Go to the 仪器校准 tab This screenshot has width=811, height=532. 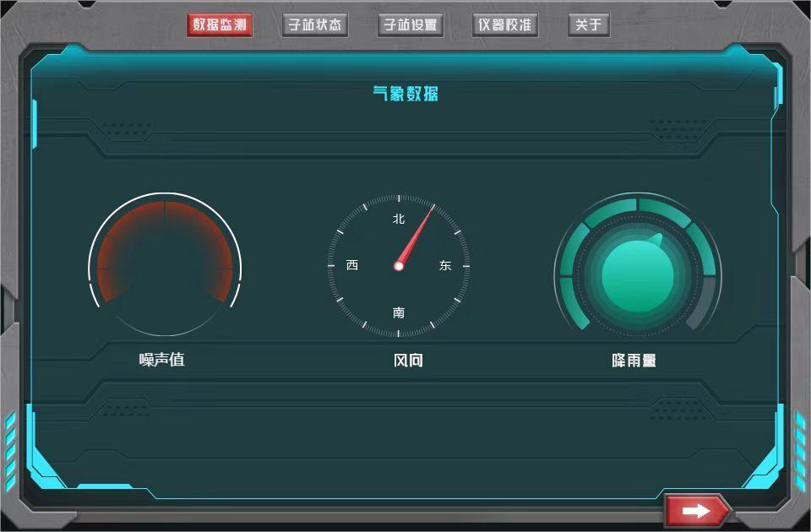coord(505,24)
